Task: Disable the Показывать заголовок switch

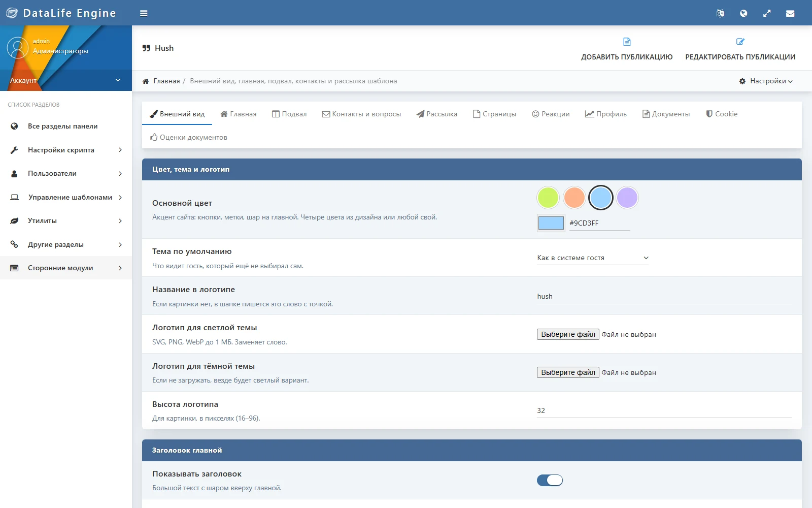Action: coord(550,480)
